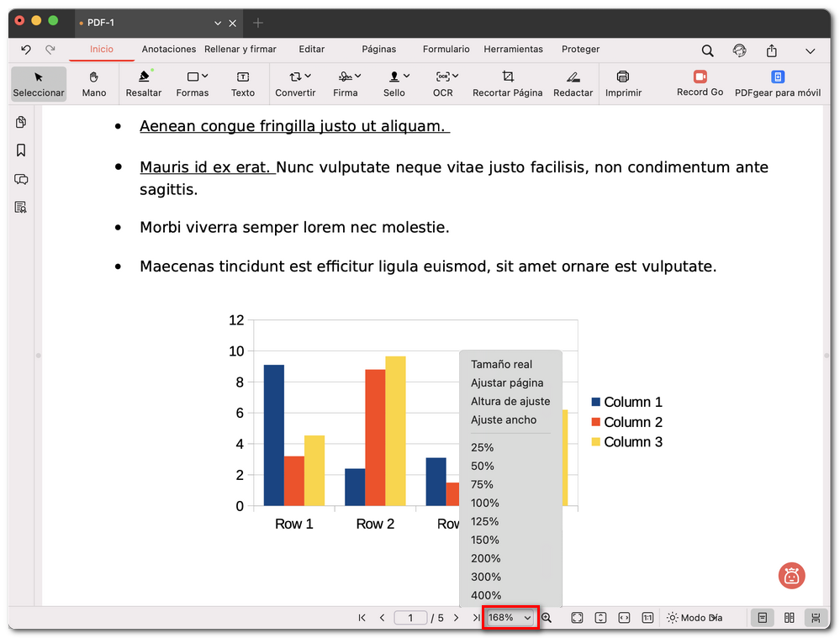The image size is (840, 638).
Task: Click the Redactar tool icon
Action: point(573,83)
